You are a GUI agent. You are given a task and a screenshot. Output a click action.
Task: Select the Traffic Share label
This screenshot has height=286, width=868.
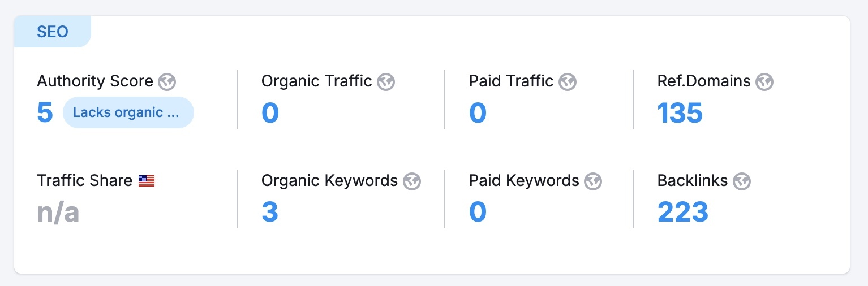coord(84,181)
